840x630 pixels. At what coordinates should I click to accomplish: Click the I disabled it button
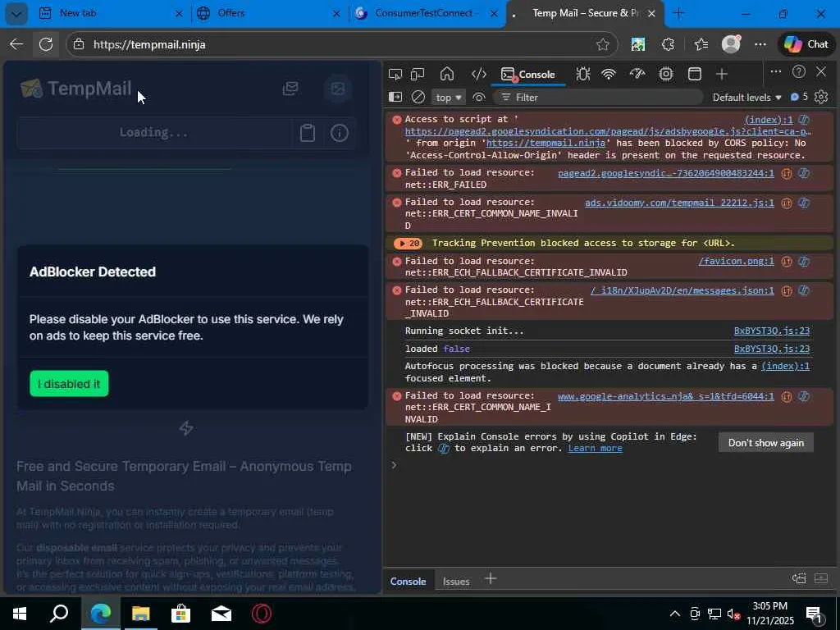[x=69, y=384]
